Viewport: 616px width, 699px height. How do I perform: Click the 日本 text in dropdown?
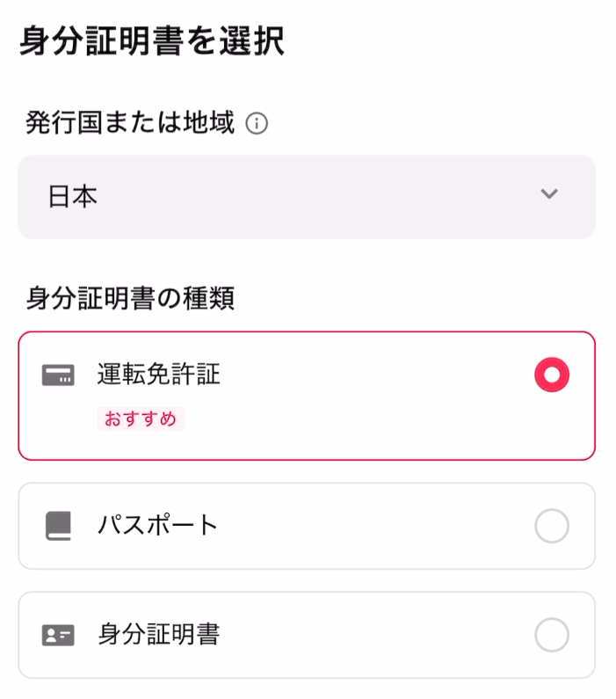[73, 197]
